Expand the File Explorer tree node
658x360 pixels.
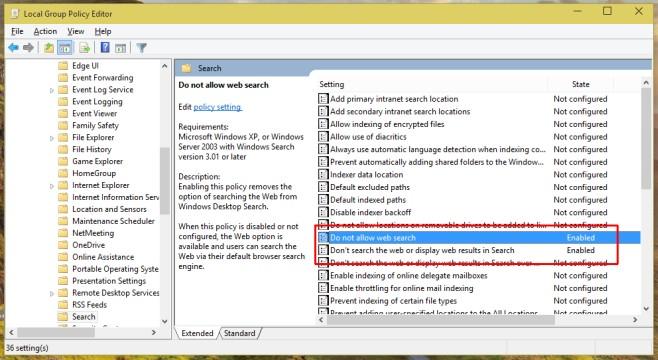click(52, 138)
